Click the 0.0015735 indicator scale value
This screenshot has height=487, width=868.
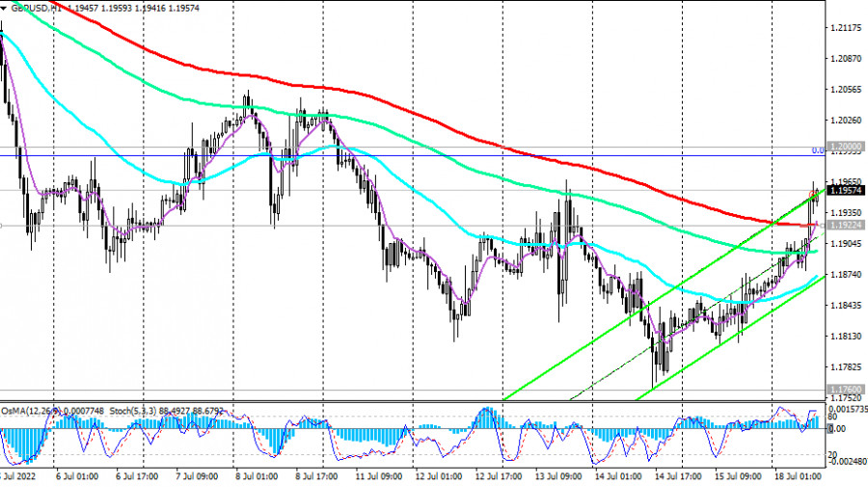849,410
